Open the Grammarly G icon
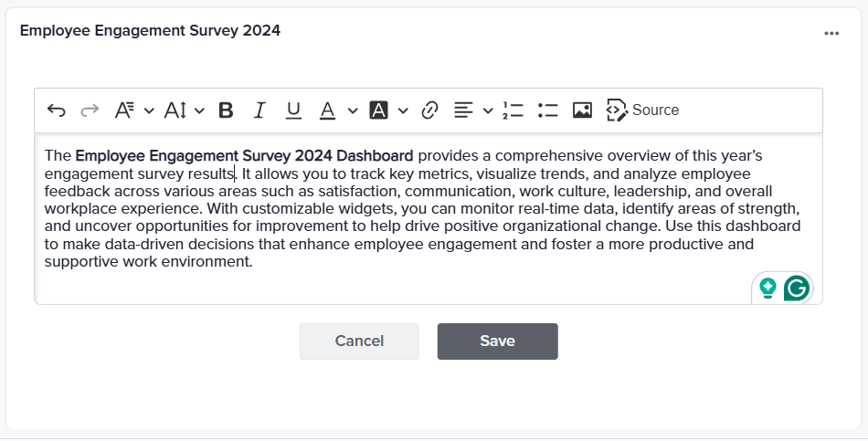 click(797, 289)
